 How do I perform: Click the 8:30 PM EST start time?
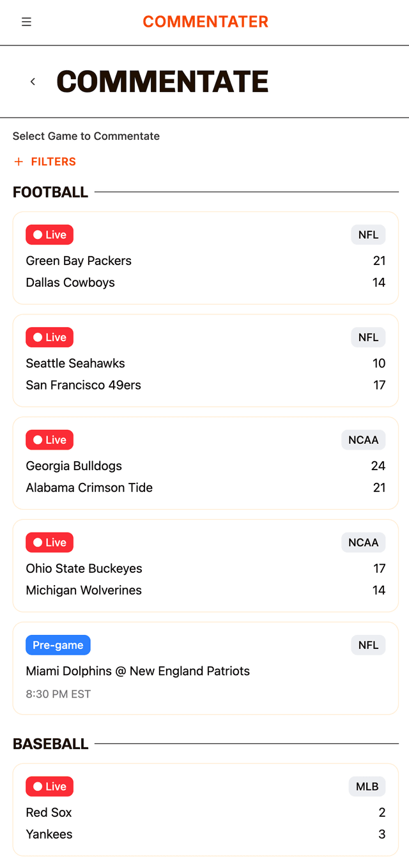click(x=57, y=694)
